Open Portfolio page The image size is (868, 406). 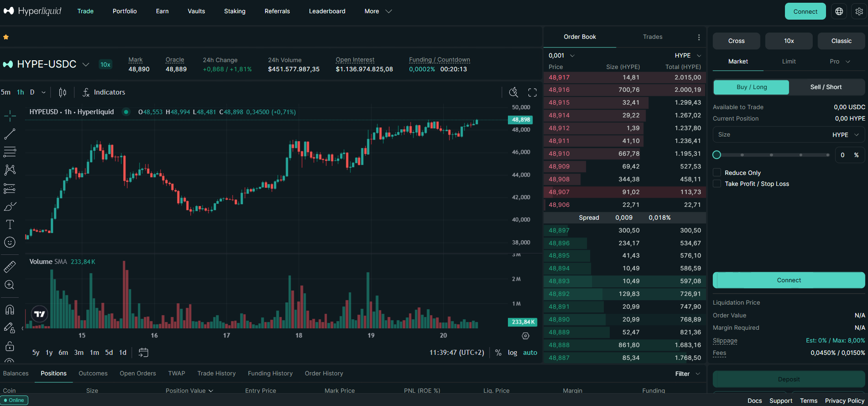click(x=125, y=11)
